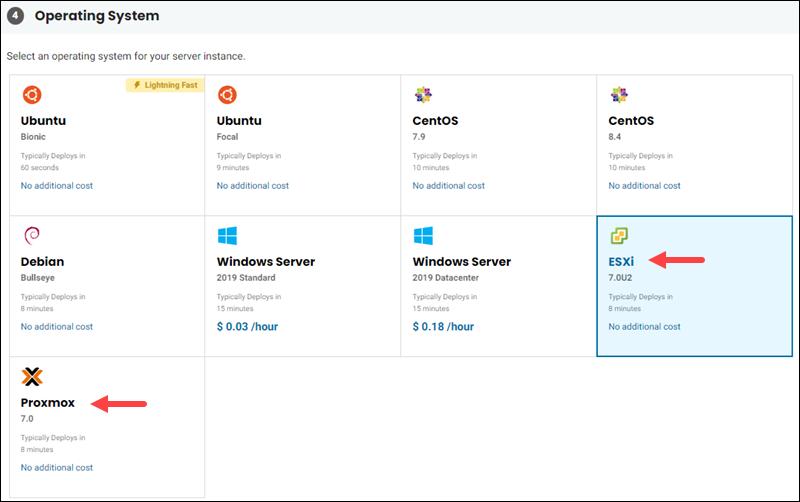Click the Lightning Fast badge

pos(164,86)
